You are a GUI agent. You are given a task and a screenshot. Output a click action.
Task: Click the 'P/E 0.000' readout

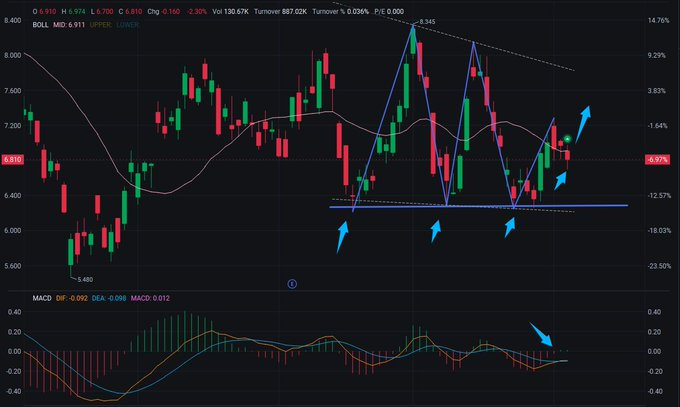click(389, 11)
